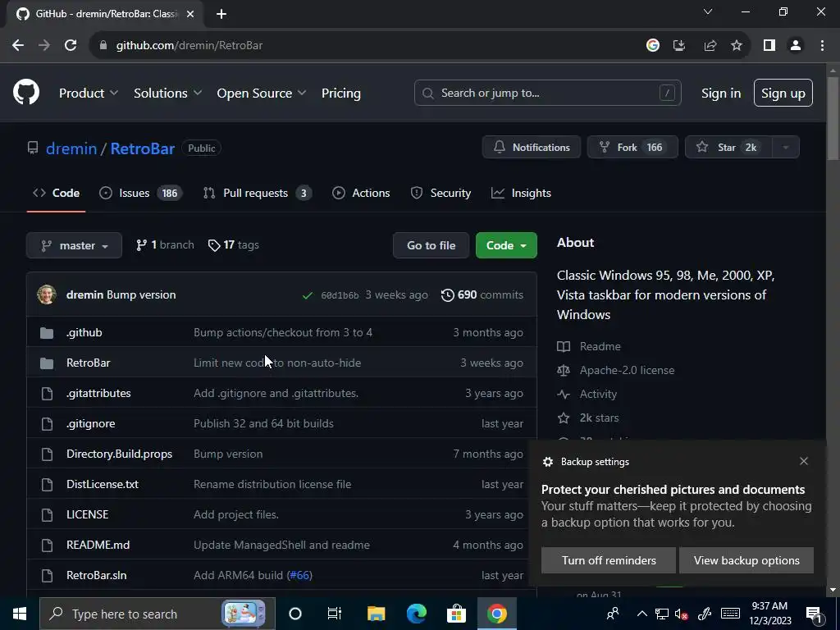
Task: Switch to the Issues tab
Action: (x=141, y=193)
